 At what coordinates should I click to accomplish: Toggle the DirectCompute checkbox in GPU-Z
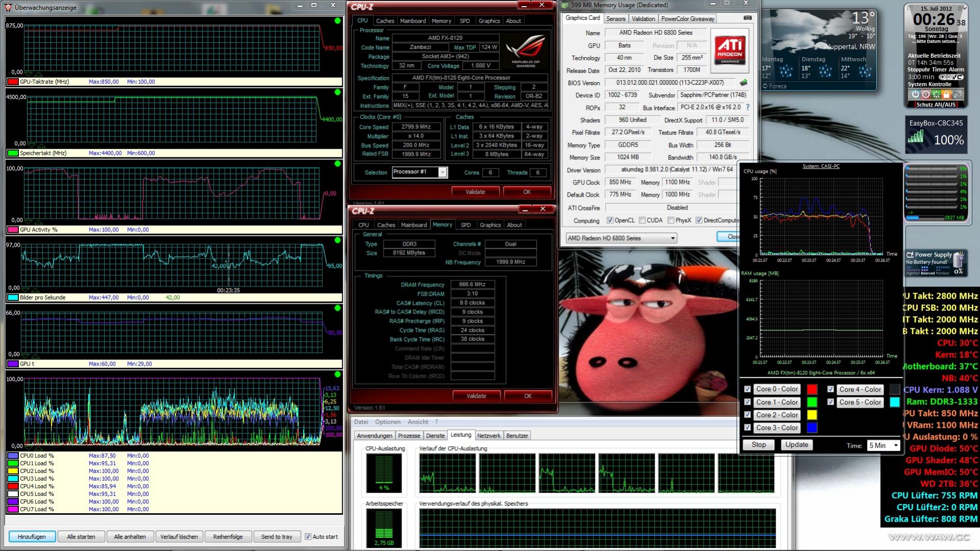pos(699,221)
